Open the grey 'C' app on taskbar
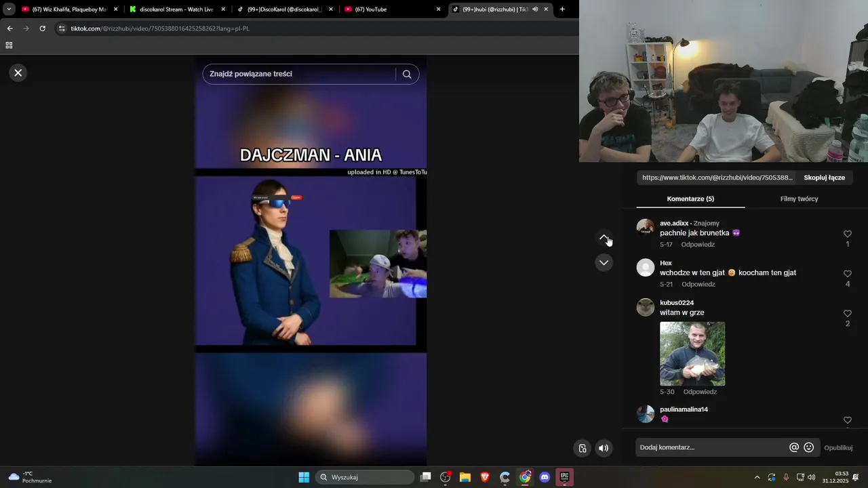The height and width of the screenshot is (488, 868). coord(505,477)
